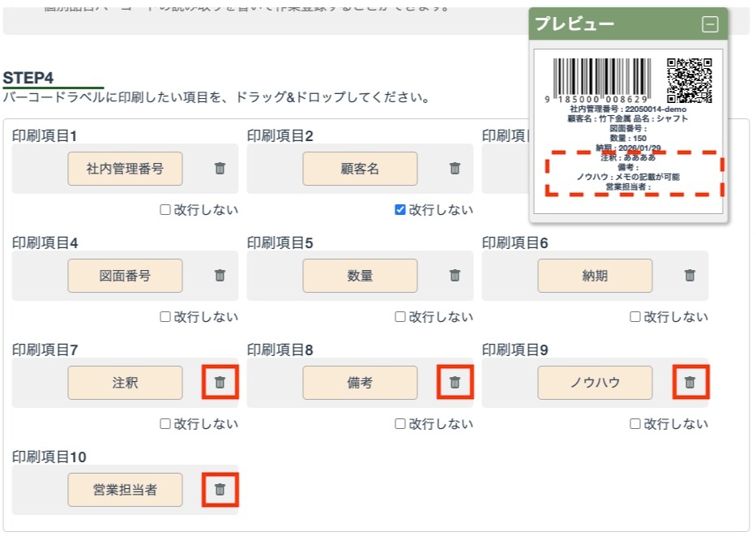Image resolution: width=756 pixels, height=536 pixels.
Task: Select the 社内管理番号 item chip
Action: (125, 169)
